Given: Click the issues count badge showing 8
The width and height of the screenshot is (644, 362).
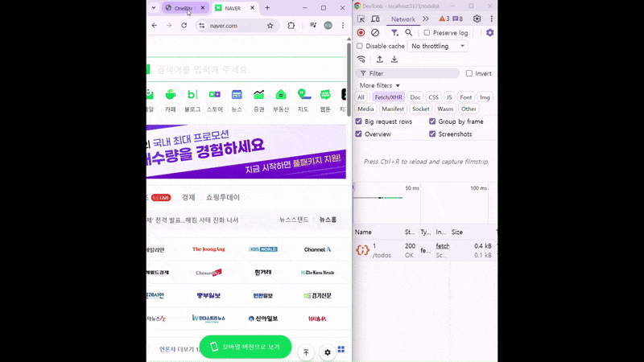Looking at the screenshot, I should point(457,19).
